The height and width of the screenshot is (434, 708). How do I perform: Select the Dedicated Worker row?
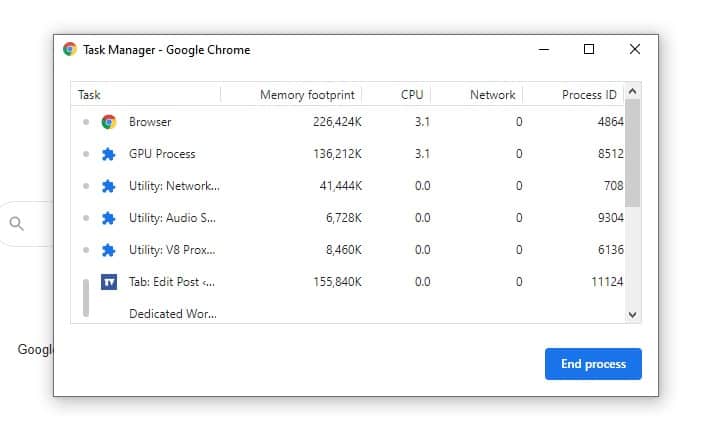point(348,314)
